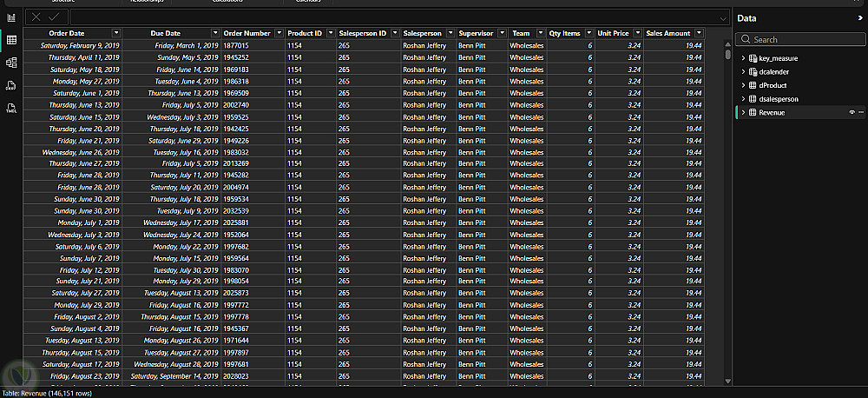Toggle Revenue table visibility with the eye icon
The height and width of the screenshot is (398, 868).
click(852, 112)
